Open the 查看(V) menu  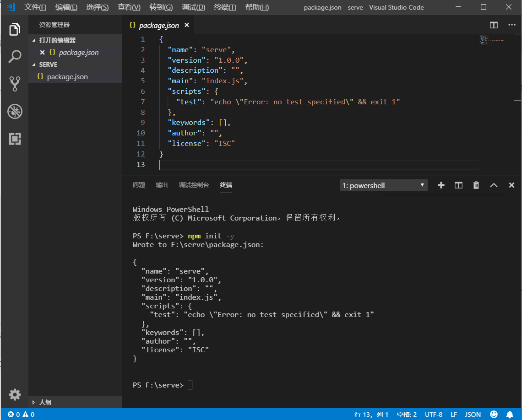(129, 7)
